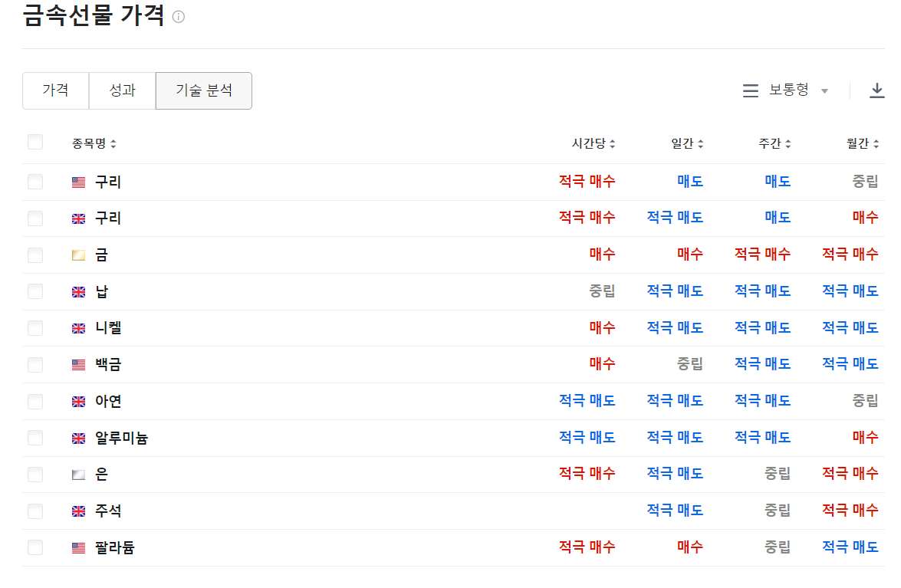Check the box for the 알루미늄 row
The width and height of the screenshot is (901, 588).
point(35,439)
